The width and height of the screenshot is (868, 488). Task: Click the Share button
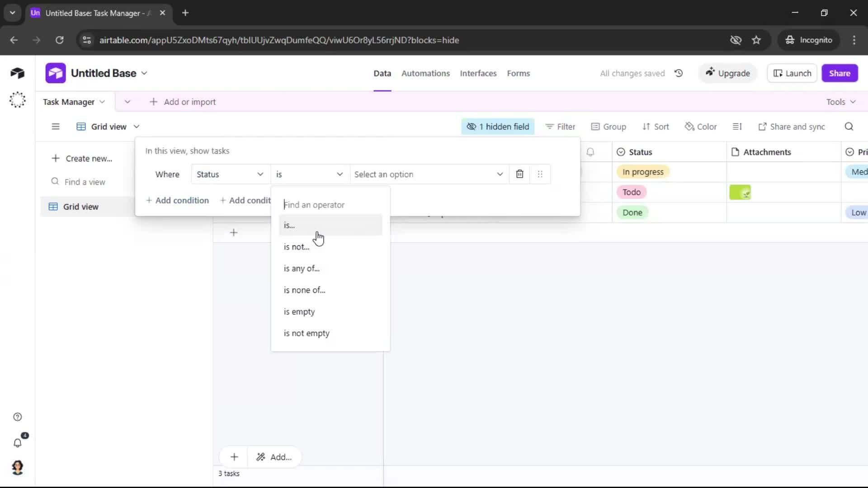tap(840, 73)
